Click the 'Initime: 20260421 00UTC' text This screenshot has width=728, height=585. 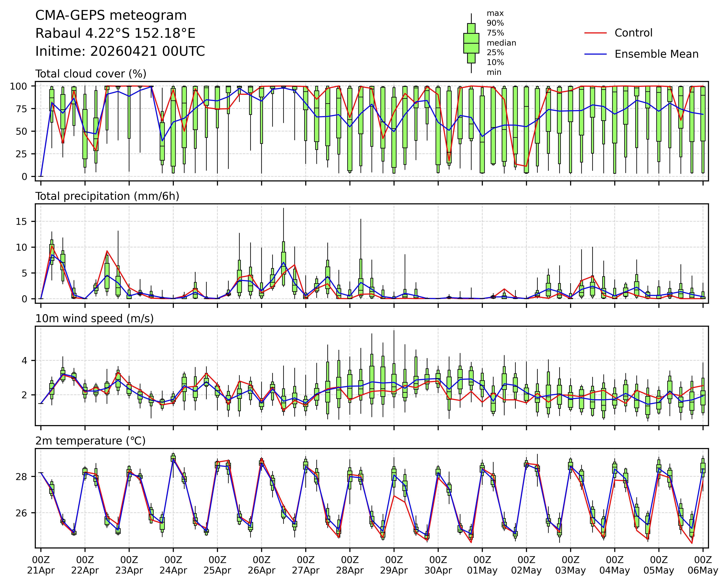pos(120,51)
